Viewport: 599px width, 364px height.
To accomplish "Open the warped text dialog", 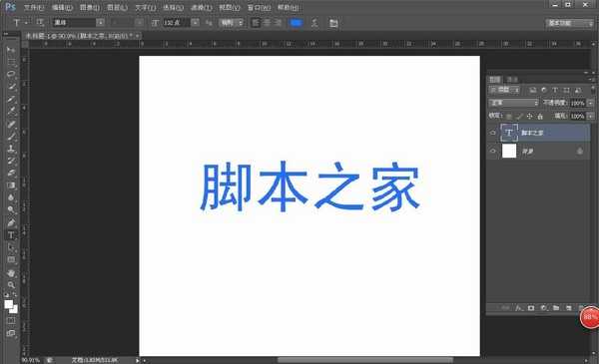I will click(314, 23).
